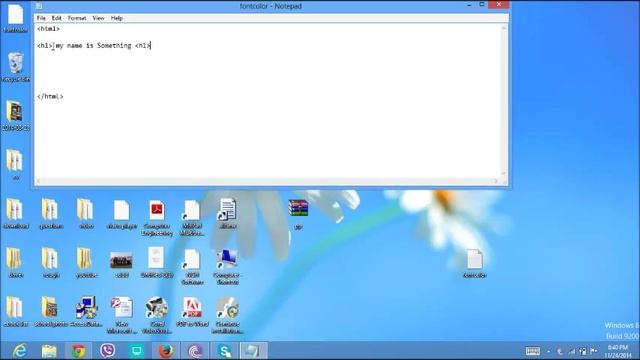Select the blue computer monitor shortcut icon
The image size is (640, 360).
227,267
